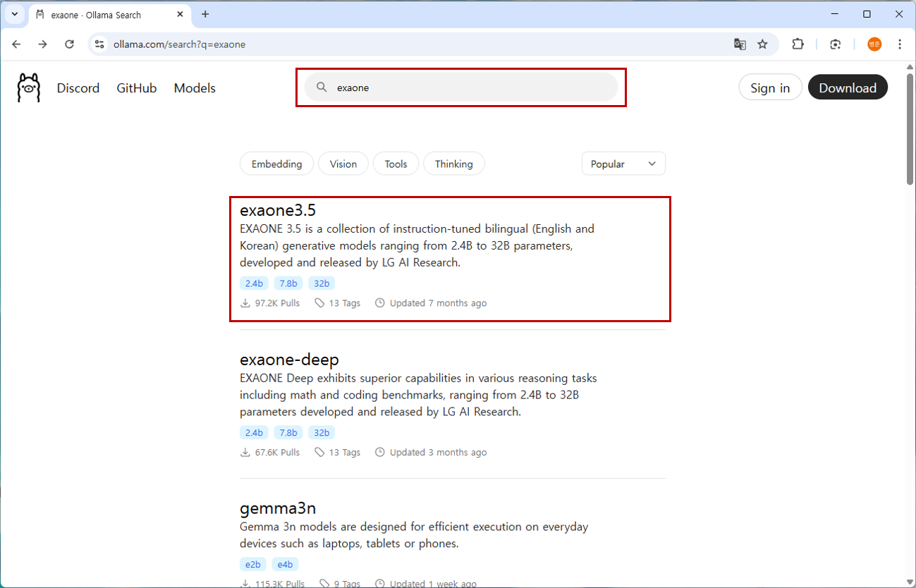Select the exaone3.5 2.4b tag
The height and width of the screenshot is (588, 916).
[x=254, y=283]
